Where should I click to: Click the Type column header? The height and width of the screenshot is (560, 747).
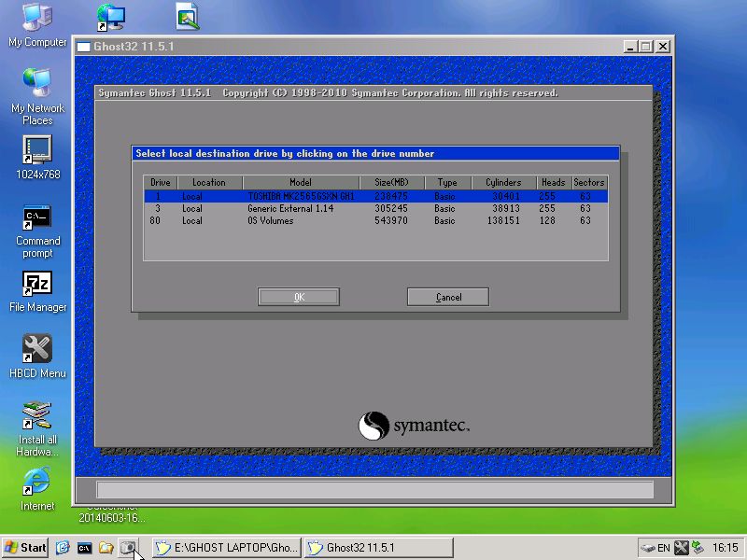click(447, 182)
